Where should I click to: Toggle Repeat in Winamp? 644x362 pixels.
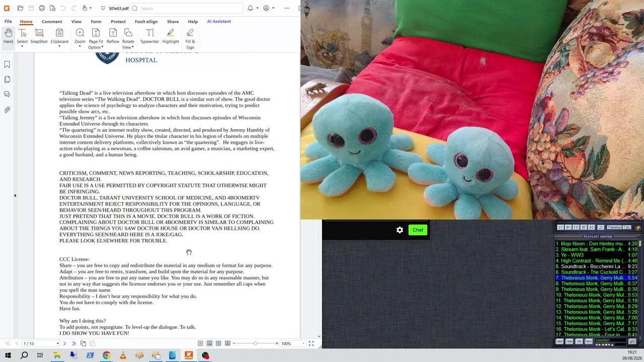coord(627,227)
